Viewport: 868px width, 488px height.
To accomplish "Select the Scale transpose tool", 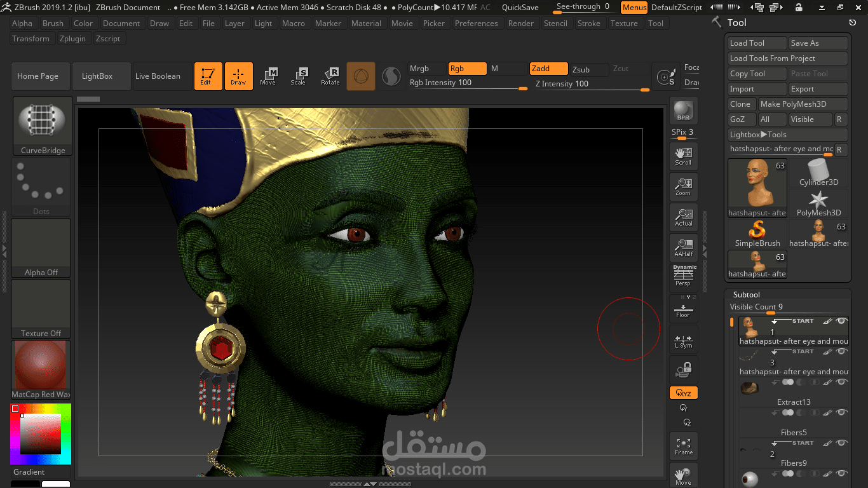I will (x=298, y=76).
